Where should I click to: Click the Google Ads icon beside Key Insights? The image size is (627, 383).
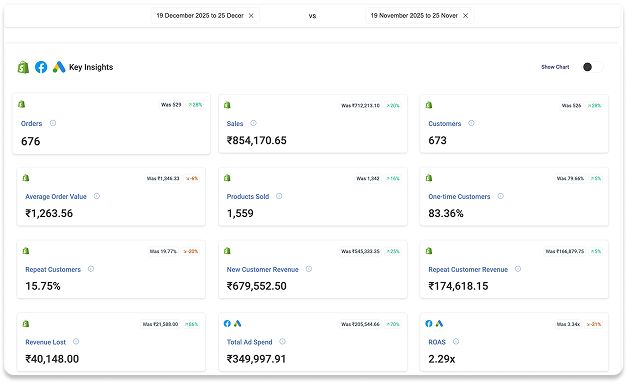(x=59, y=67)
